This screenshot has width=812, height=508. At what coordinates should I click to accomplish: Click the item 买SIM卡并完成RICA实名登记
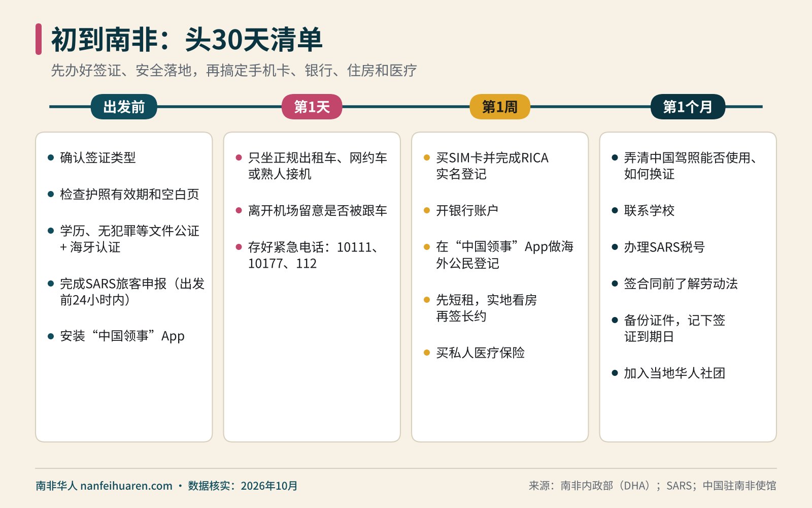pos(492,166)
